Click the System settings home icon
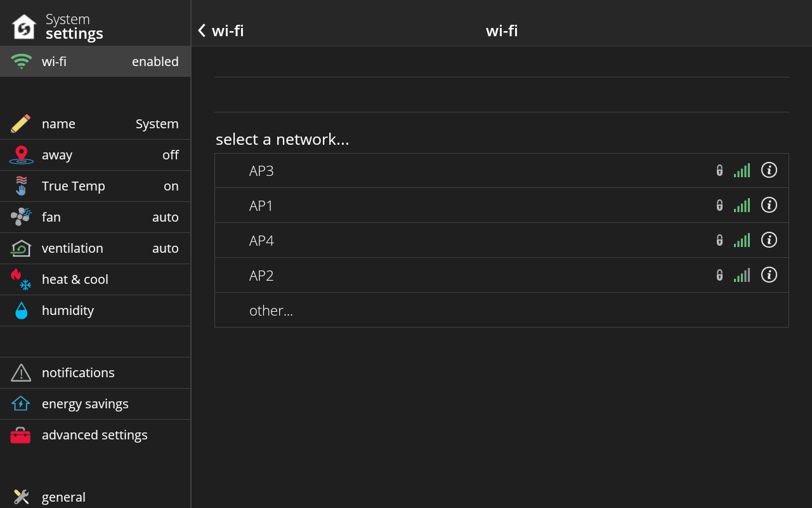Screen dimensions: 812x508 (x=24, y=27)
